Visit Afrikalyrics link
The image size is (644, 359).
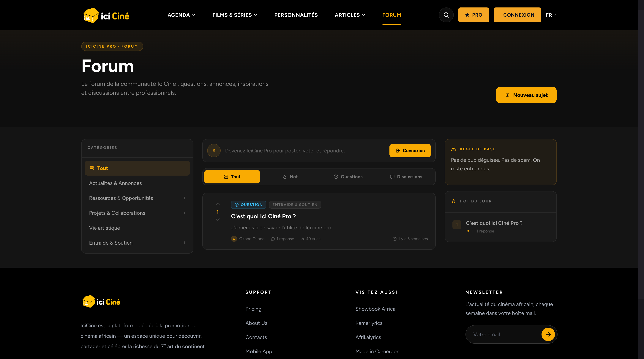pyautogui.click(x=368, y=337)
